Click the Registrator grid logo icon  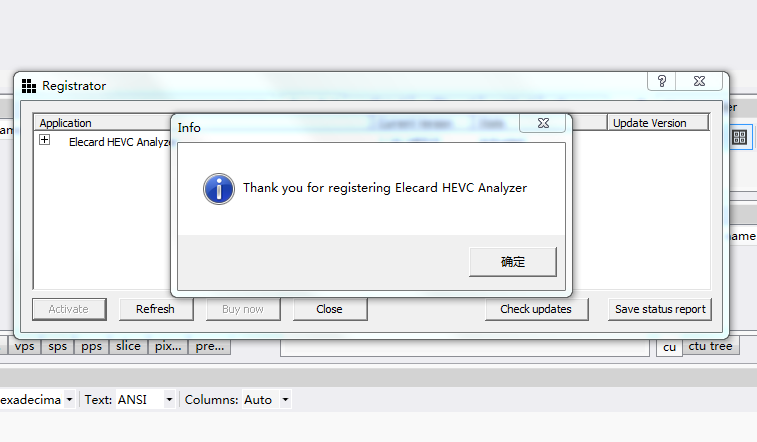coord(29,86)
